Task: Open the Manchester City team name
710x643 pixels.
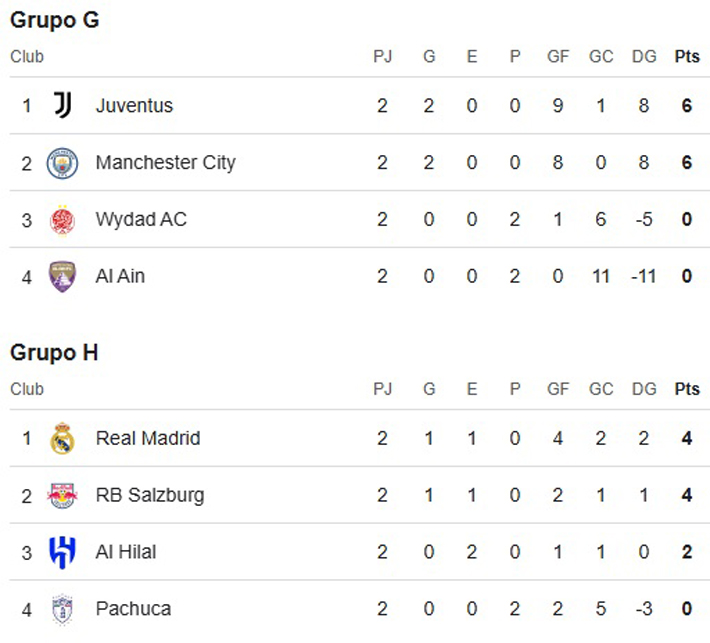Action: point(166,163)
